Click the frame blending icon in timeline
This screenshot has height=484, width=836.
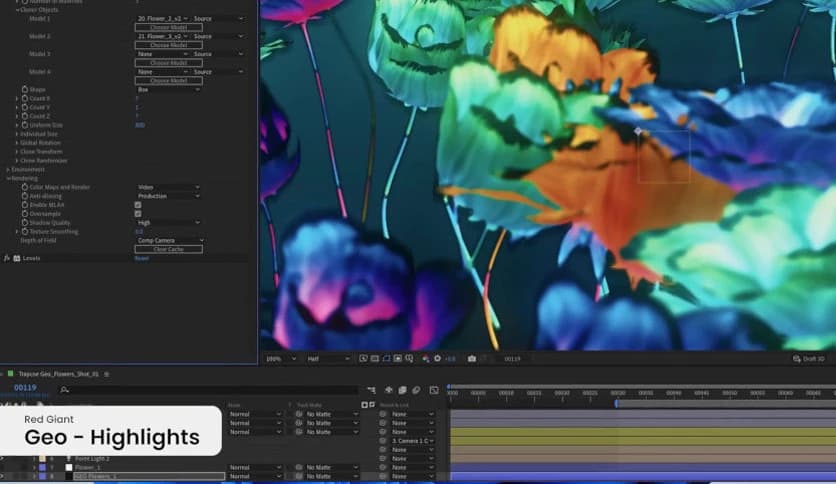401,390
